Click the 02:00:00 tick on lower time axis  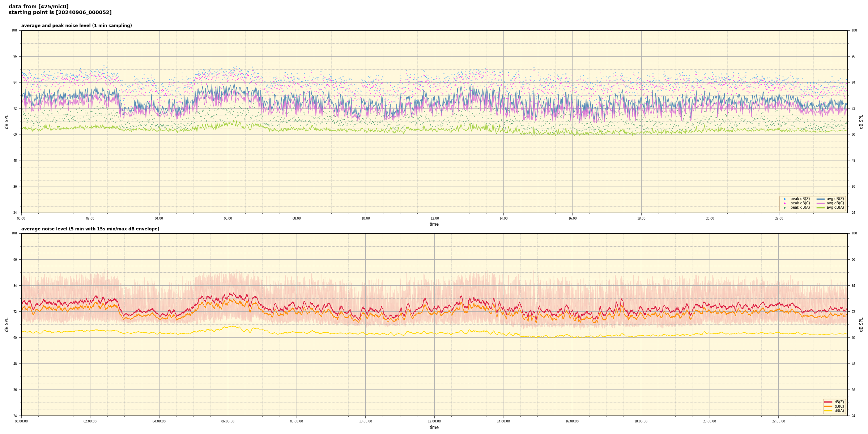(90, 421)
